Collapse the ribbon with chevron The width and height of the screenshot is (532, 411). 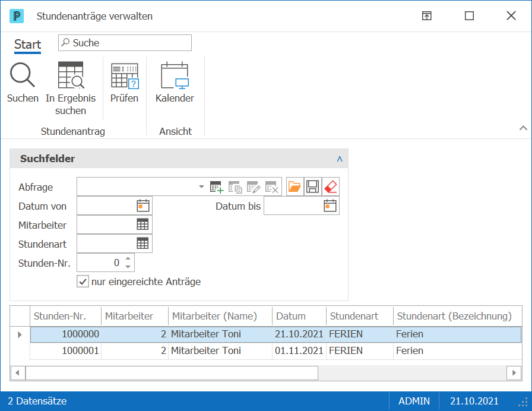523,128
